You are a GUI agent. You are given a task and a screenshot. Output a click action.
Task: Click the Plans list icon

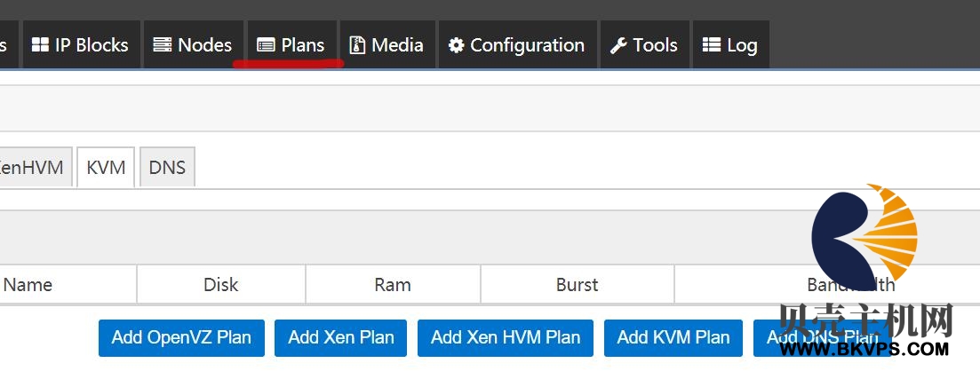click(x=266, y=45)
